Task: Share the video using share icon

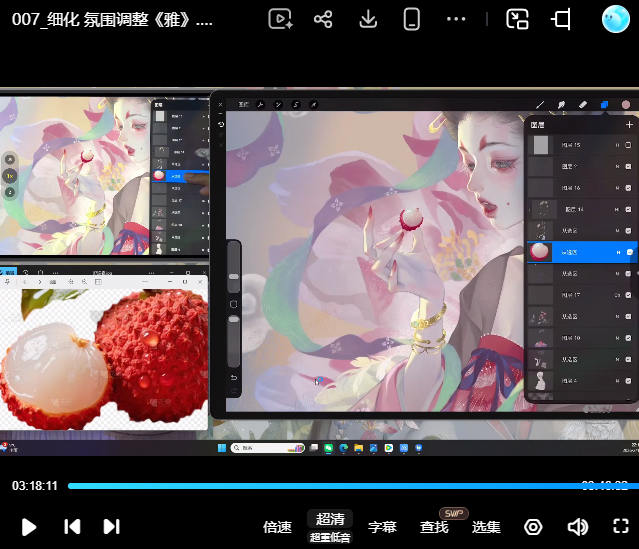Action: pyautogui.click(x=323, y=19)
